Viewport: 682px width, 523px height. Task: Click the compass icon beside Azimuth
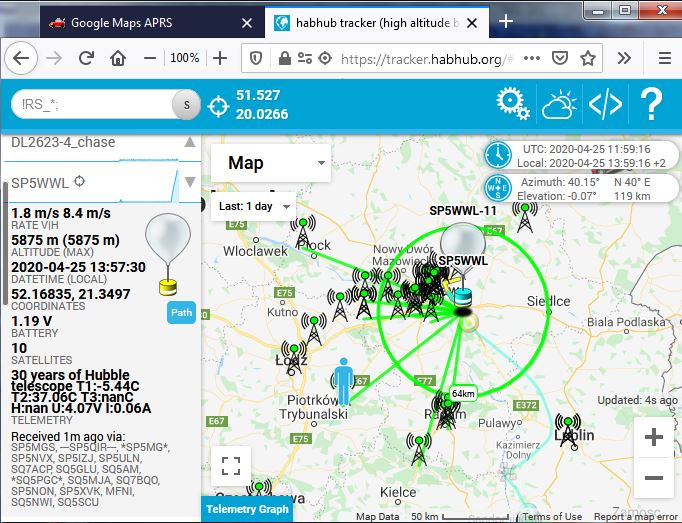coord(498,188)
